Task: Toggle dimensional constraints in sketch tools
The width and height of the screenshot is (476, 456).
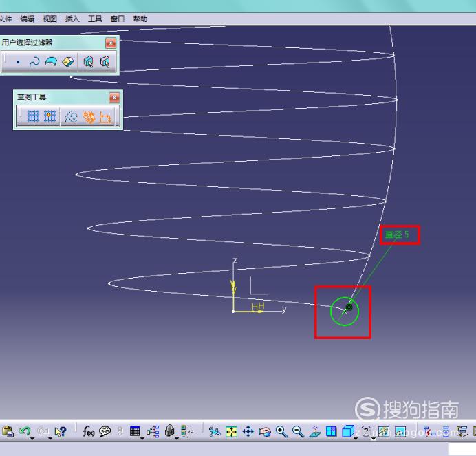Action: pos(105,118)
